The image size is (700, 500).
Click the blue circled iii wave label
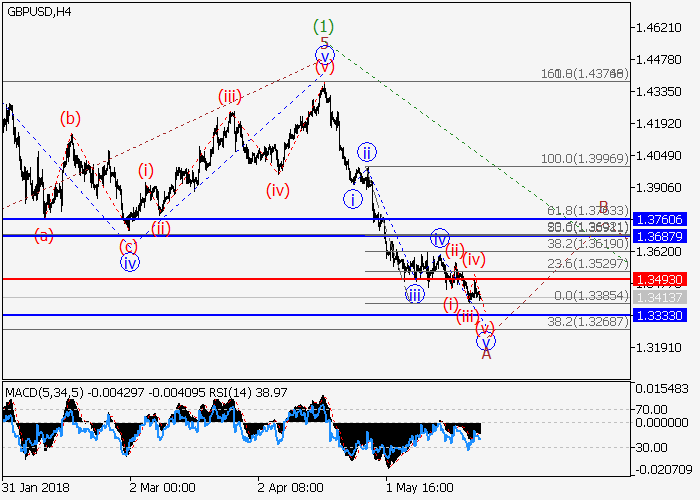(415, 295)
